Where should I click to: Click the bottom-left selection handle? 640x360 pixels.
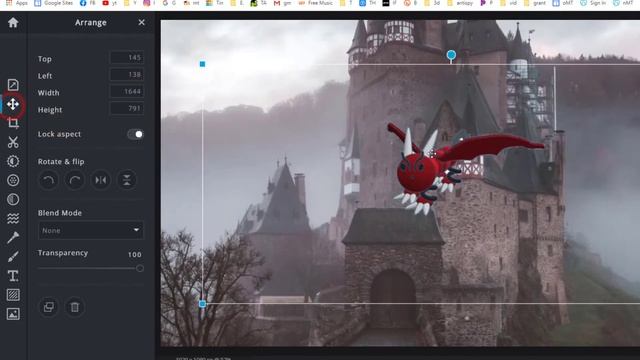click(202, 304)
